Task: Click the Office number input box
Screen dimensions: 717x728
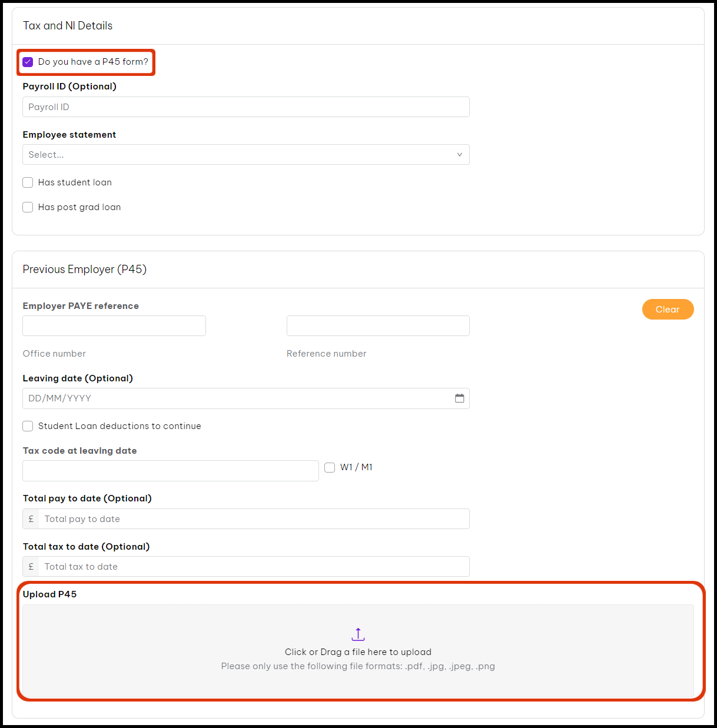Action: tap(114, 326)
